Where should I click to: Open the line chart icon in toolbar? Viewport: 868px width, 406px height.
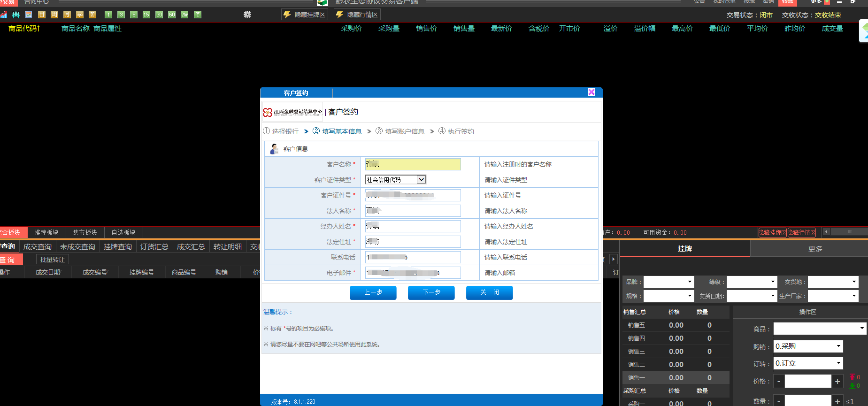[x=4, y=15]
